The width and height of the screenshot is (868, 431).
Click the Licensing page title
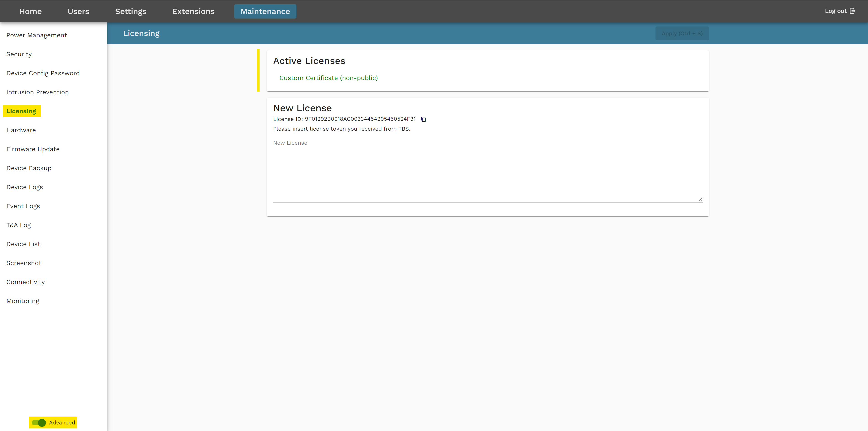[141, 33]
